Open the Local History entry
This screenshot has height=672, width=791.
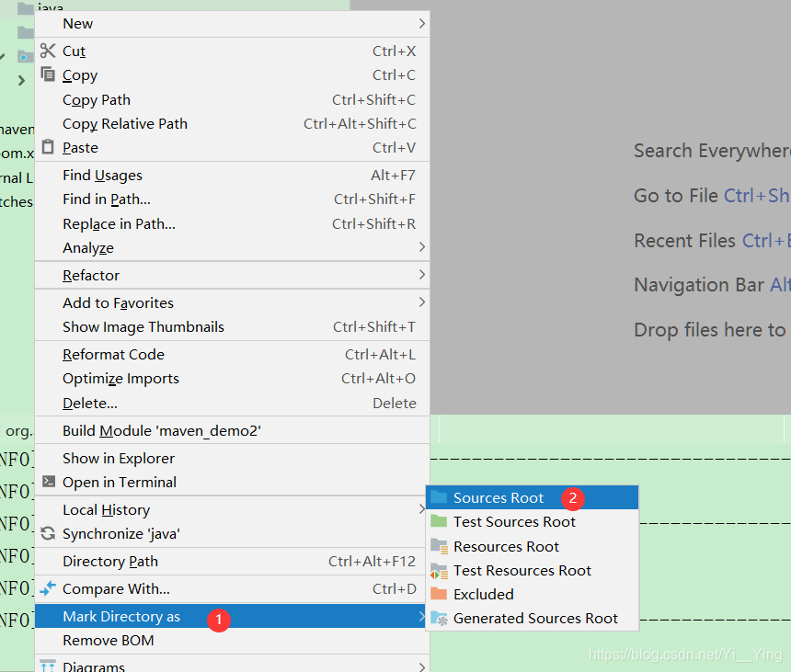click(x=232, y=509)
